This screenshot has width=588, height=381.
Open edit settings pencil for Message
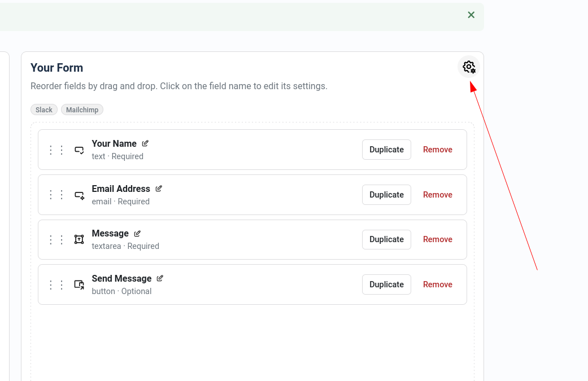[x=136, y=233]
